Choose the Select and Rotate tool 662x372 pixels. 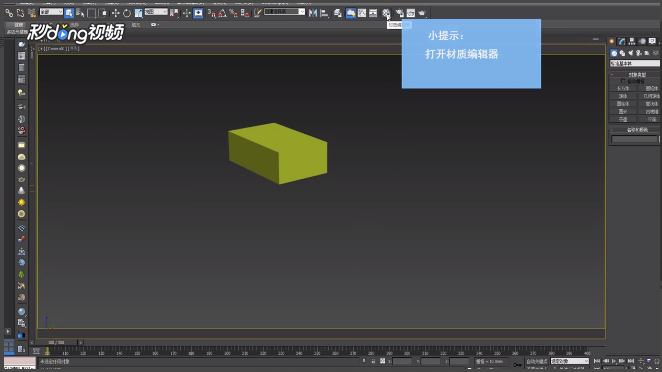127,13
